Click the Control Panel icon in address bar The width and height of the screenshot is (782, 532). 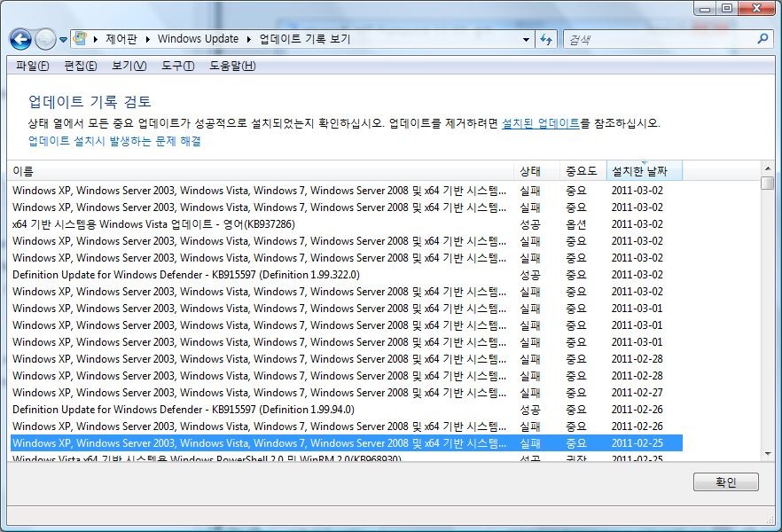(x=81, y=38)
